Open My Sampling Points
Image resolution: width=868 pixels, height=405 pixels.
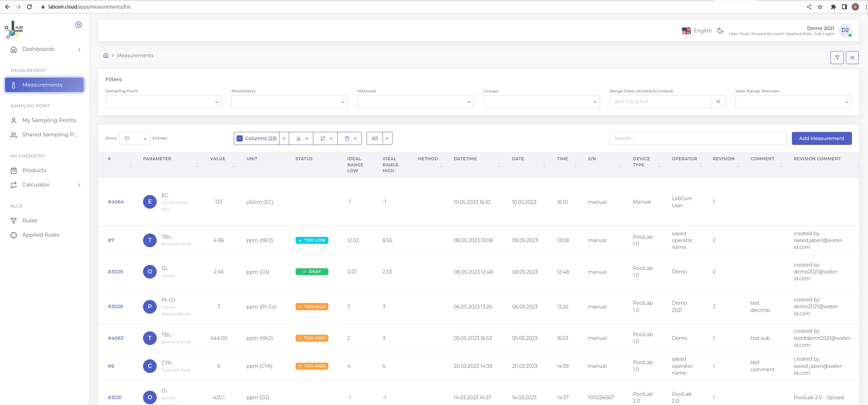click(44, 120)
